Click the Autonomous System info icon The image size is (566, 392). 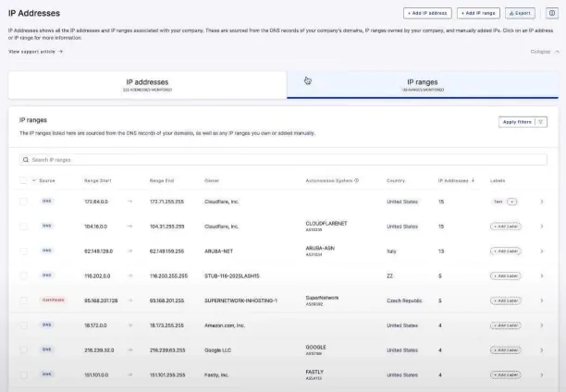click(x=357, y=180)
